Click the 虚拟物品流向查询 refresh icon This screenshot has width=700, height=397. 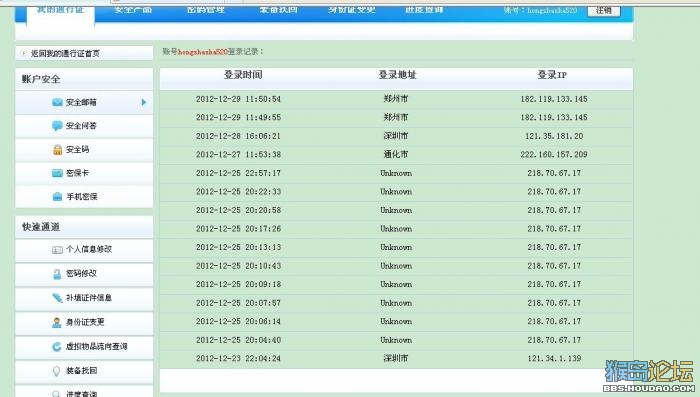(57, 347)
